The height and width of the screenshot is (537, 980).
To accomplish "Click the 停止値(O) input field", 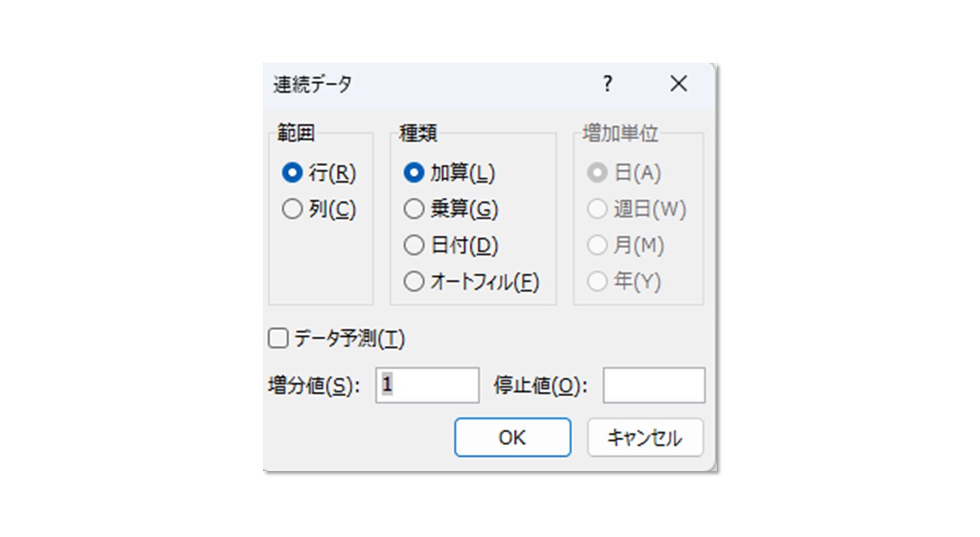I will pos(653,385).
